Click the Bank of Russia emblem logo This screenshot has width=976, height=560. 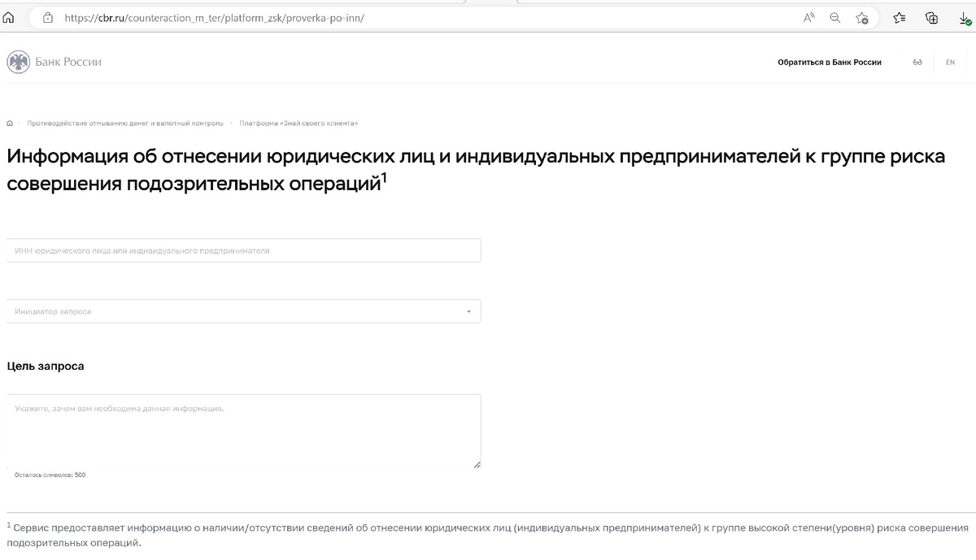coord(18,62)
